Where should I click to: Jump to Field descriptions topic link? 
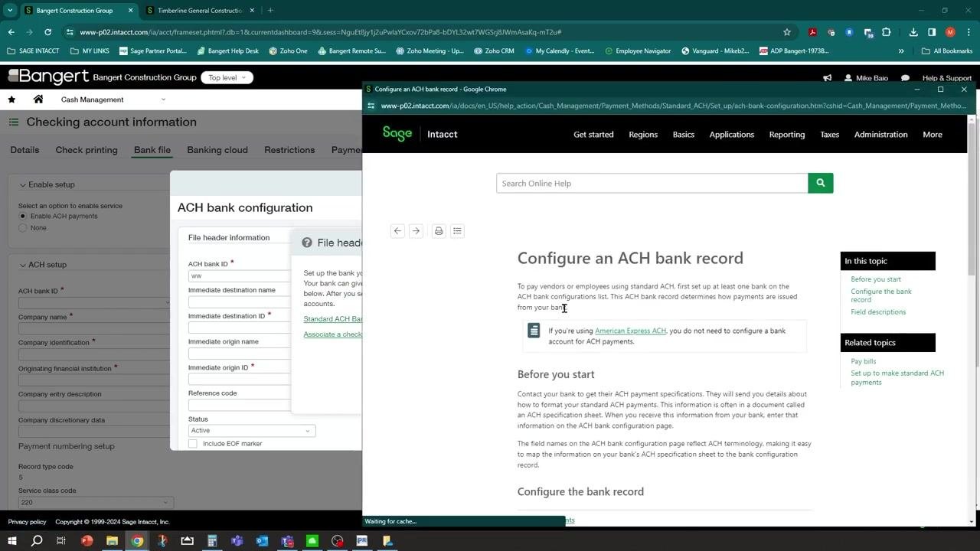pos(877,312)
